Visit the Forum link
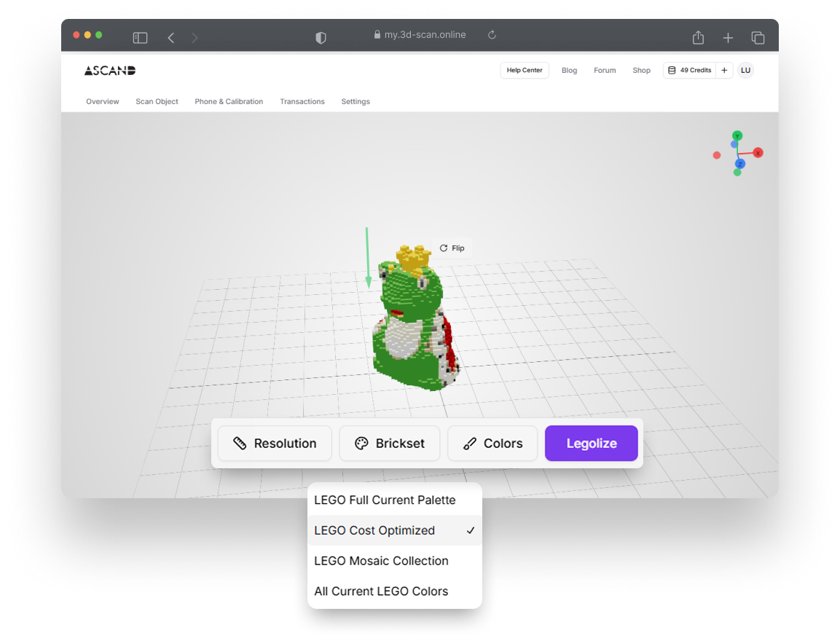Screen dimensions: 840x638 605,70
